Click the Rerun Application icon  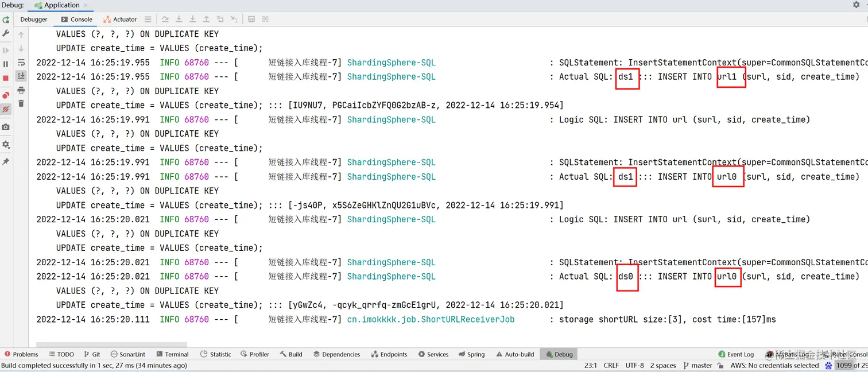click(6, 20)
